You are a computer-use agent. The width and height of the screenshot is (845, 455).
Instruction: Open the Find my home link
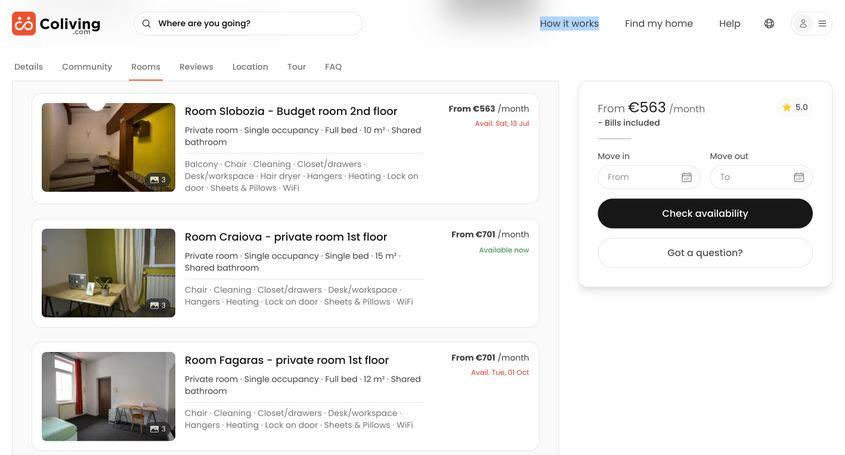[658, 24]
